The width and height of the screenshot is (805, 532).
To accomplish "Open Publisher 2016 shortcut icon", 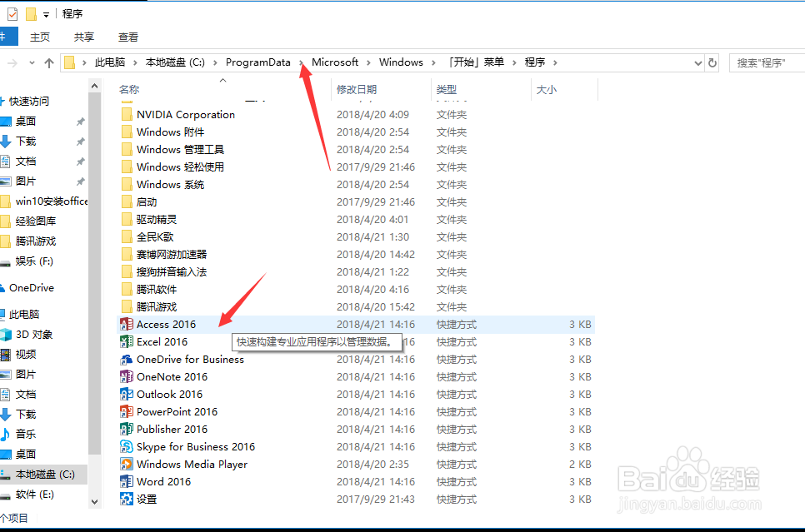I will [x=127, y=429].
